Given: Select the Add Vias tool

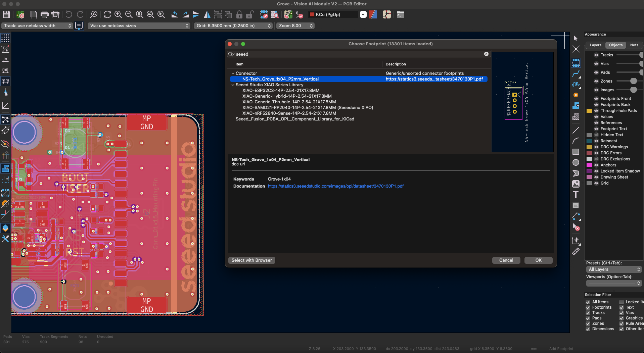Looking at the screenshot, I should tap(576, 95).
